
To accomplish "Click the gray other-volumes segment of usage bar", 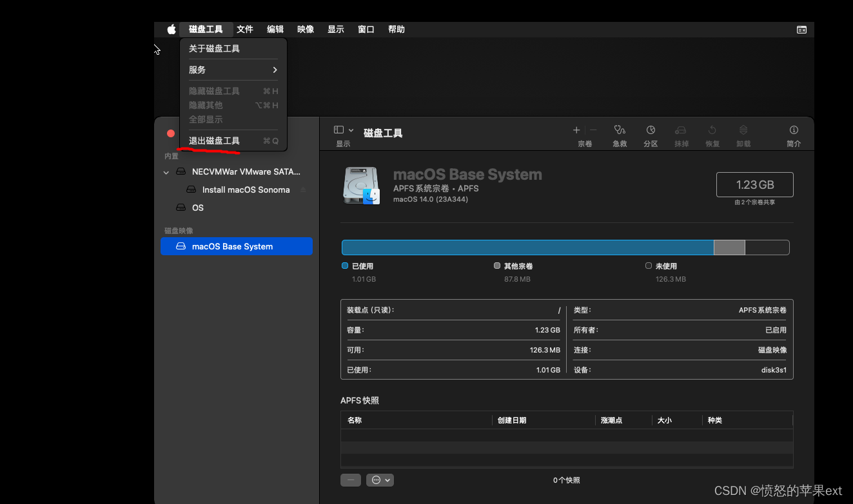I will [x=729, y=247].
